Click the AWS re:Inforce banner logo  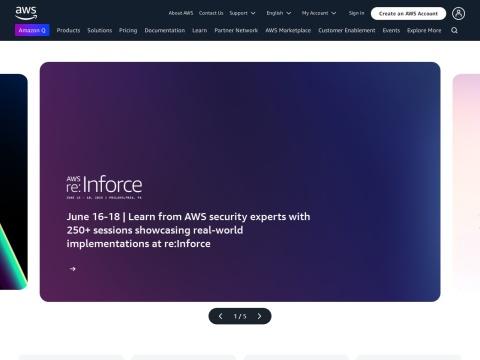coord(104,187)
